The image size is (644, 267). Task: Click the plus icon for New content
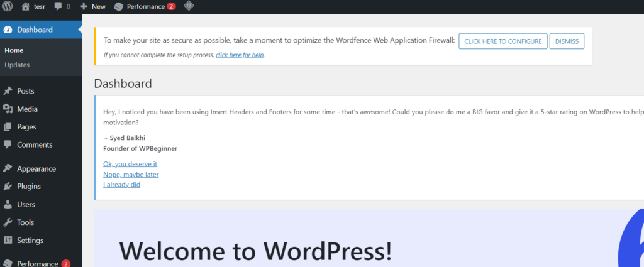(x=84, y=6)
